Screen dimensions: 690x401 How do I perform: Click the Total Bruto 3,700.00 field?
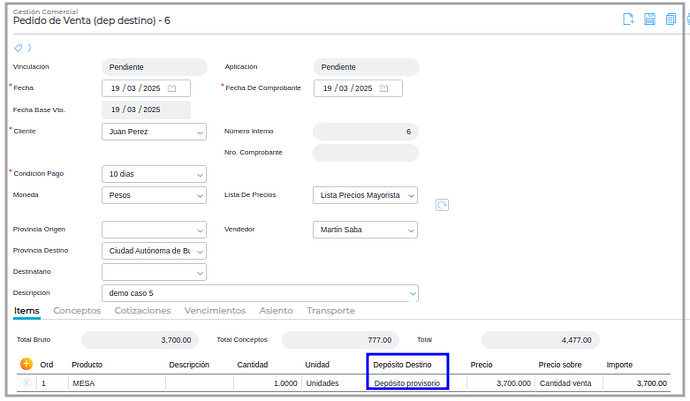coord(140,340)
